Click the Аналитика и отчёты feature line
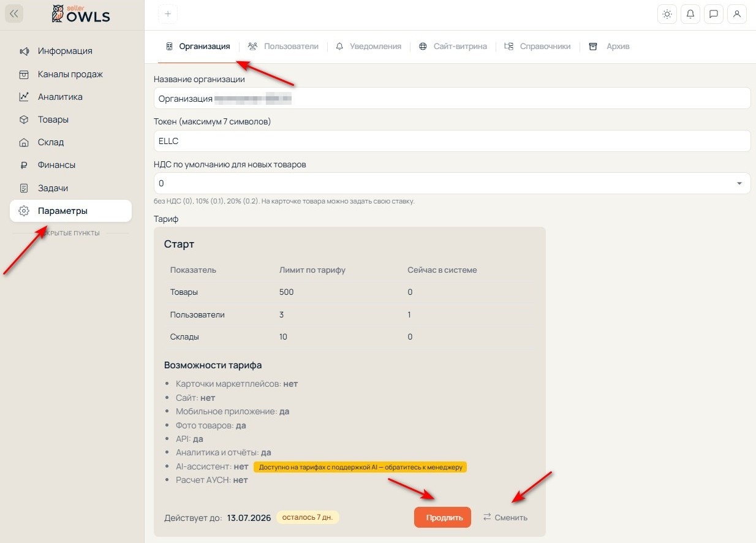Screen dimensions: 756x543 pos(224,453)
